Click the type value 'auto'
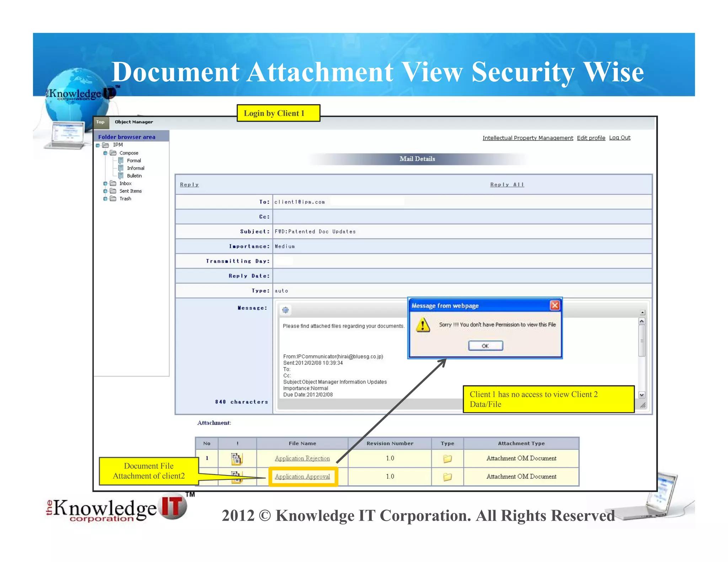Image resolution: width=728 pixels, height=562 pixels. click(281, 291)
